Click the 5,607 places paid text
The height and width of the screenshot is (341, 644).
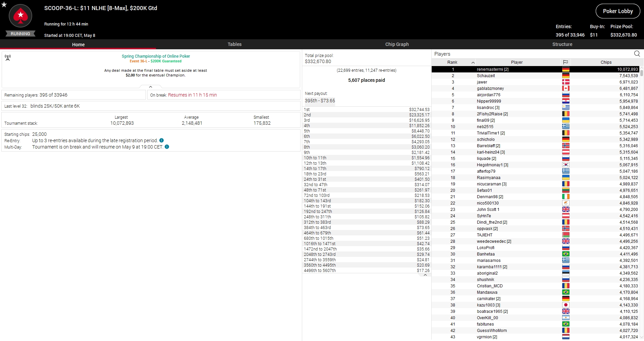tap(367, 80)
